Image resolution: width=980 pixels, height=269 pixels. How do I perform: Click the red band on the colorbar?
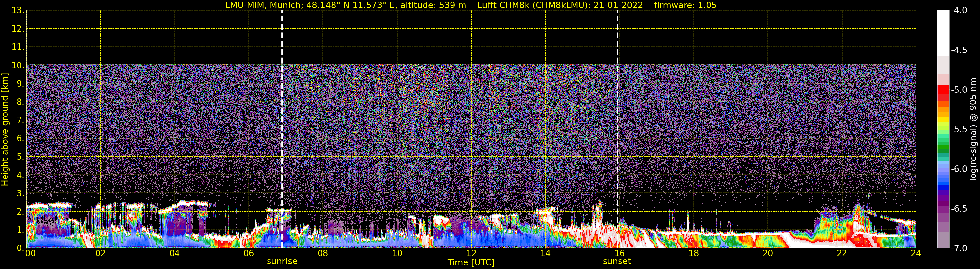tap(943, 91)
